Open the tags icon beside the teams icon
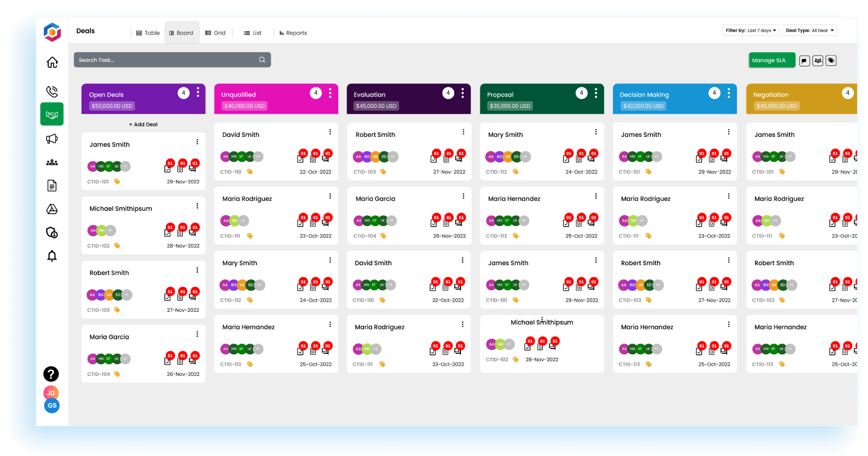This screenshot has height=456, width=868. click(x=831, y=60)
